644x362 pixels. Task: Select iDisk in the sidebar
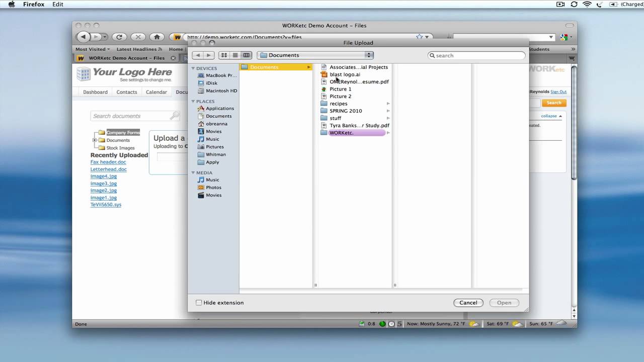click(207, 83)
